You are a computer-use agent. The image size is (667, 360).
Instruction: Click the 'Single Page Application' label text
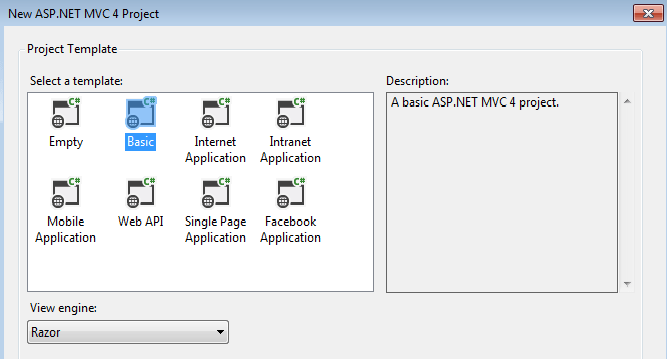pyautogui.click(x=216, y=229)
